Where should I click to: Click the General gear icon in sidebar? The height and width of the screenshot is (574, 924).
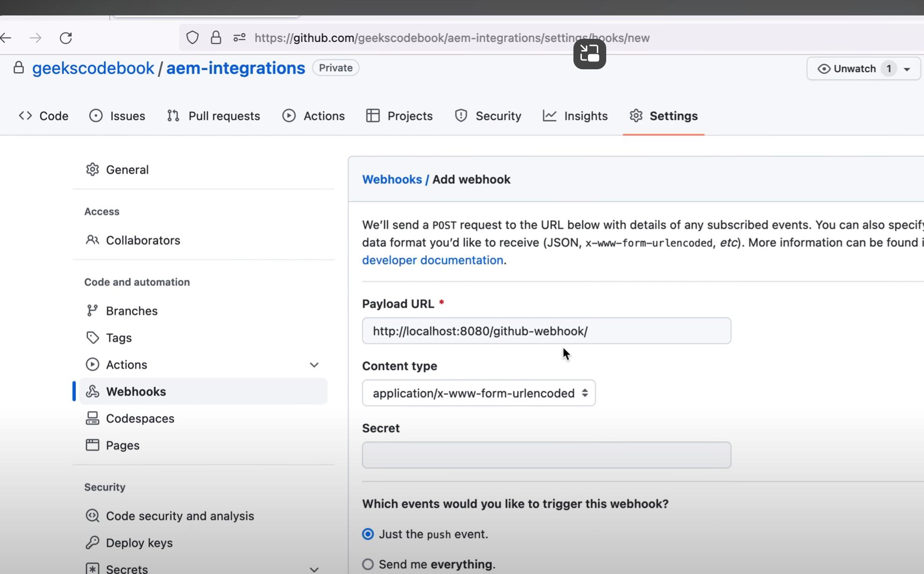click(x=93, y=169)
